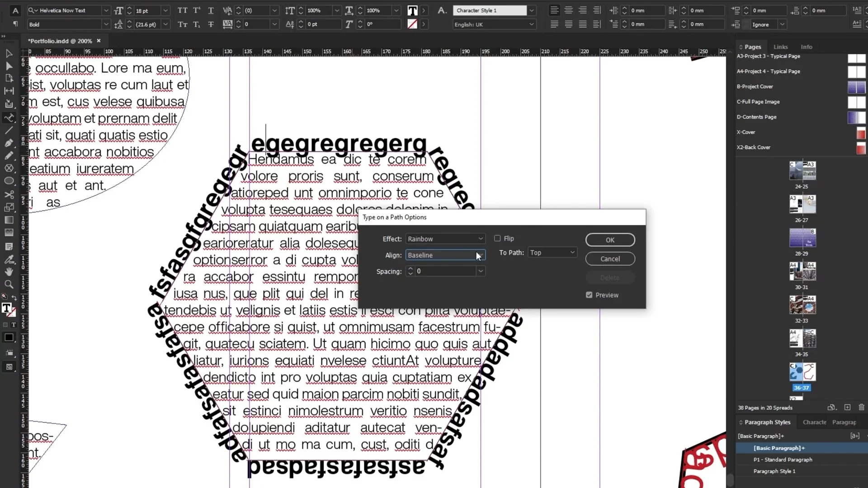Select the Ellipse tool
868x488 pixels.
(9, 181)
